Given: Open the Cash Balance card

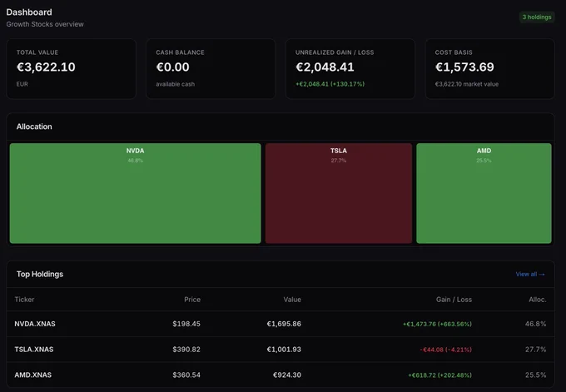Looking at the screenshot, I should click(x=211, y=68).
